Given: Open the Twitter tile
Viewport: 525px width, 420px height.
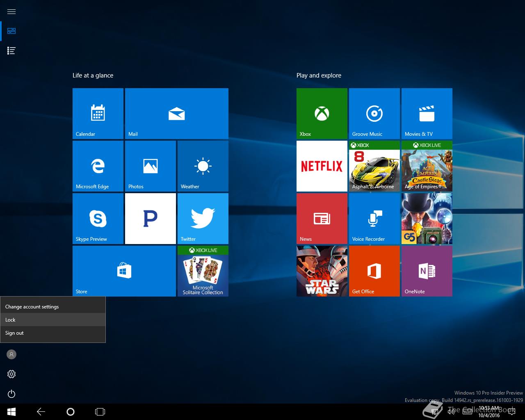Looking at the screenshot, I should tap(203, 219).
